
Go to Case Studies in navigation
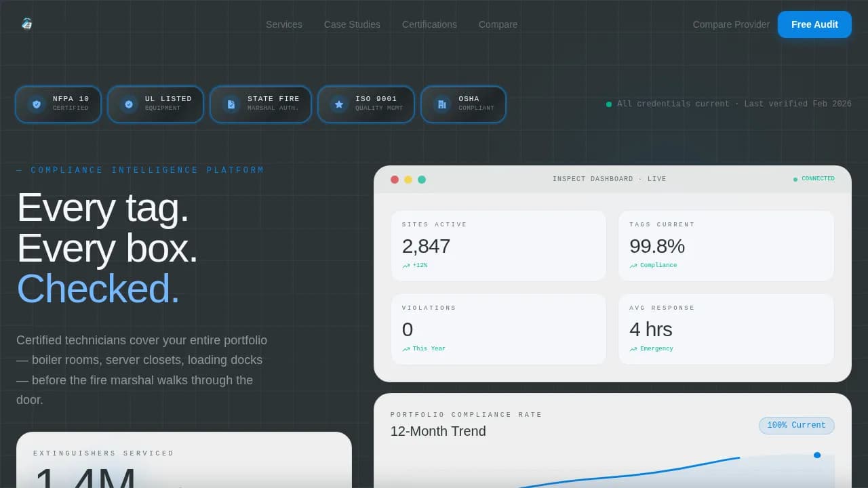click(x=352, y=24)
